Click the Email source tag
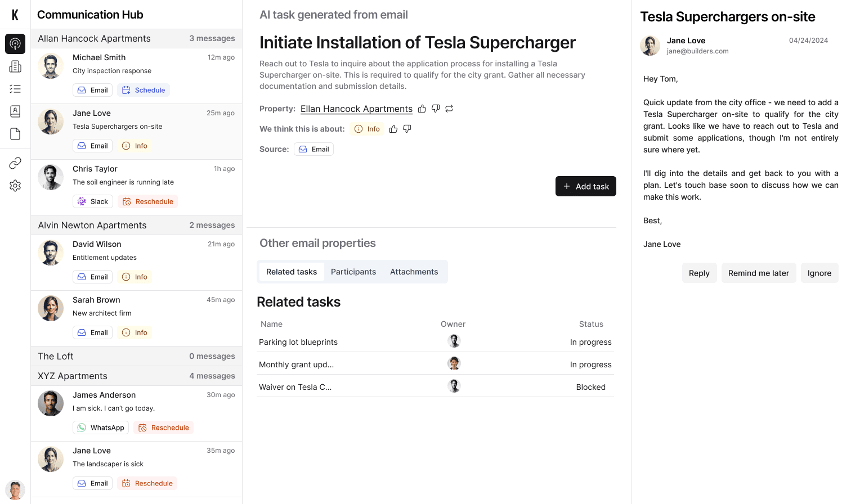This screenshot has height=504, width=851. point(313,149)
